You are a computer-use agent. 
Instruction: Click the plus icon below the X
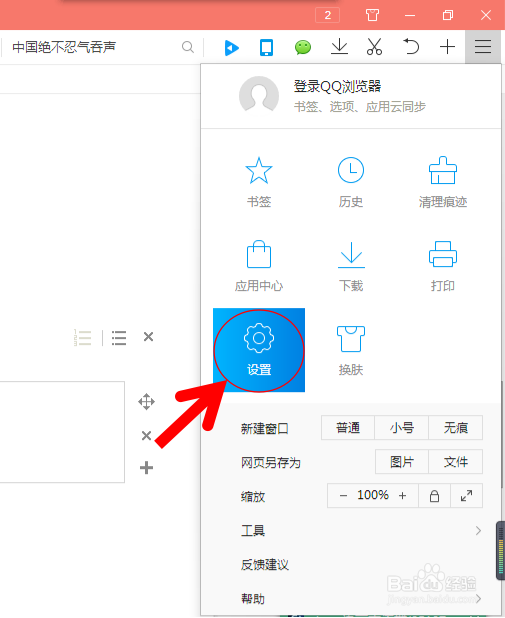tap(146, 468)
